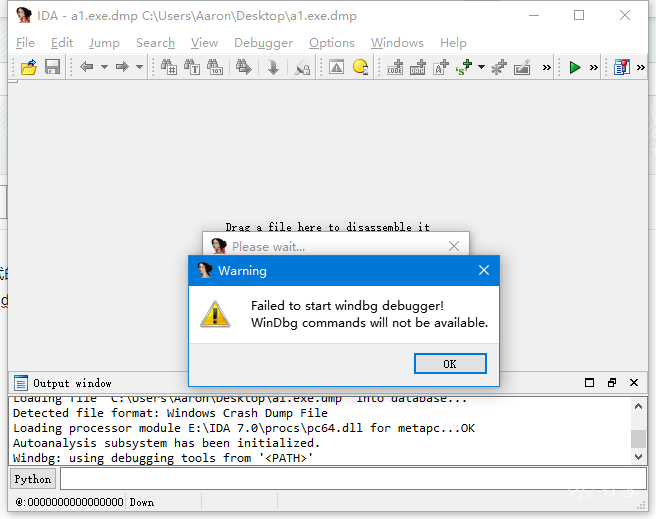Click the Output window title icon
This screenshot has width=656, height=519.
20,383
